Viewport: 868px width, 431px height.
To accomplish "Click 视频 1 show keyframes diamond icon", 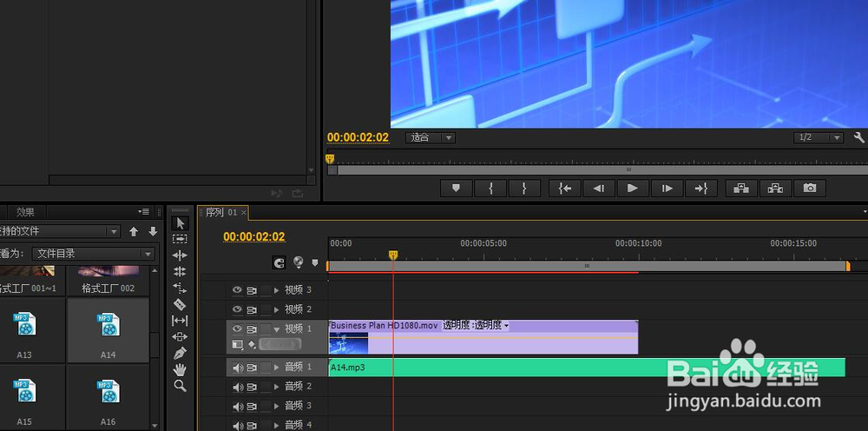I will tap(252, 344).
